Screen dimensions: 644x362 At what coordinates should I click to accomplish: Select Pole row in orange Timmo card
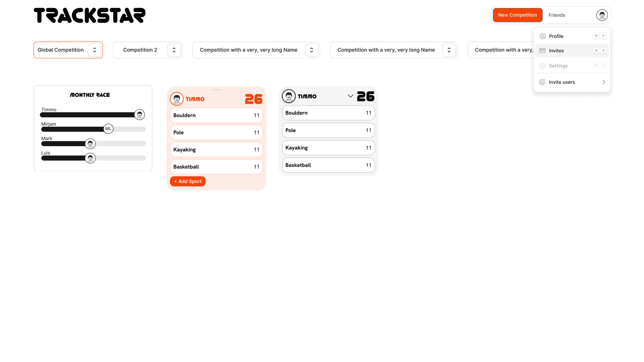click(x=217, y=132)
